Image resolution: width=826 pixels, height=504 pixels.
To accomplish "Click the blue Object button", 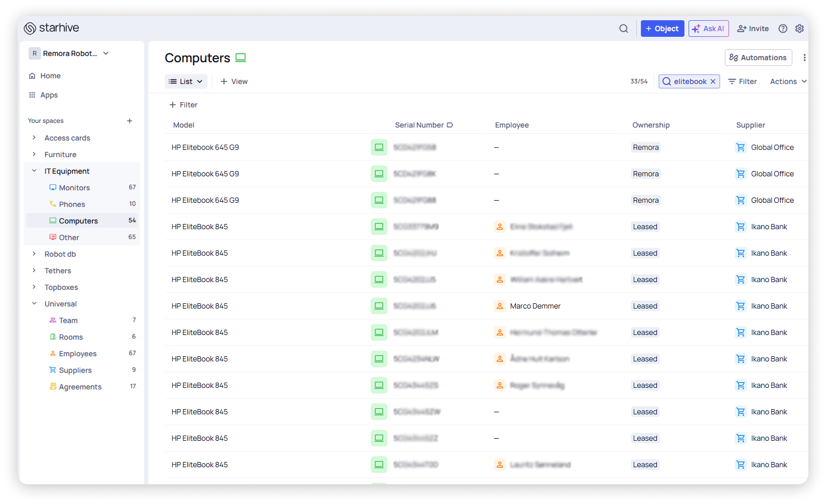I will click(662, 29).
